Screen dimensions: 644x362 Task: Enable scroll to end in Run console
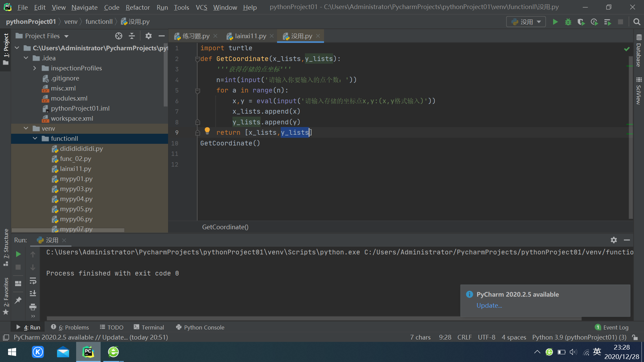33,294
